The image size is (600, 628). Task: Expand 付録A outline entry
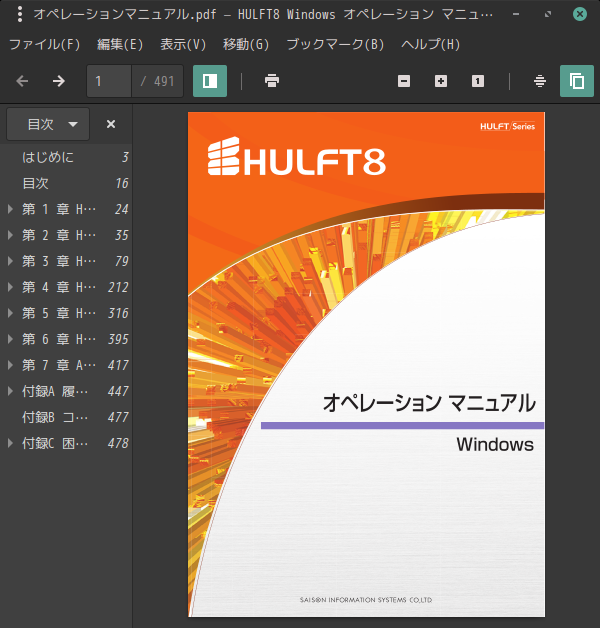tap(10, 391)
